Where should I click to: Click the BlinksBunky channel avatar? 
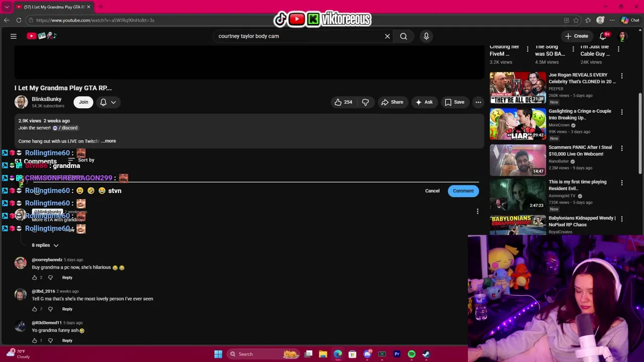pos(21,102)
